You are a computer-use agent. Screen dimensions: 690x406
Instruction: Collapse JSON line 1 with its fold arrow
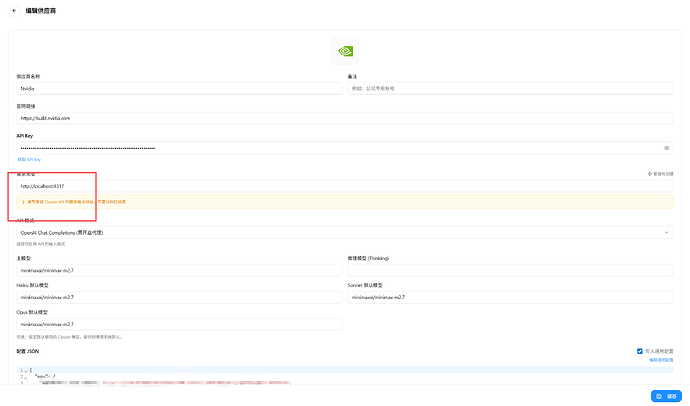point(26,371)
